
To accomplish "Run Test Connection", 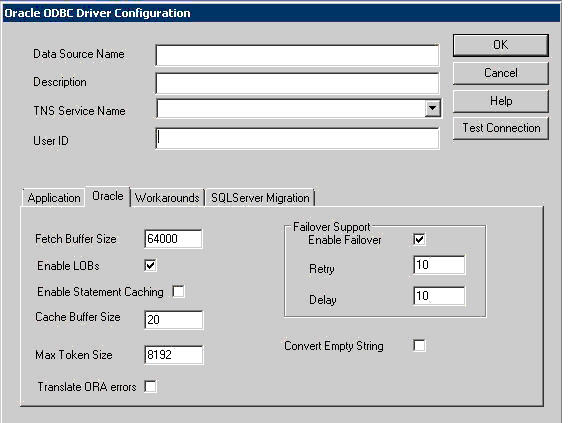I will (x=500, y=128).
